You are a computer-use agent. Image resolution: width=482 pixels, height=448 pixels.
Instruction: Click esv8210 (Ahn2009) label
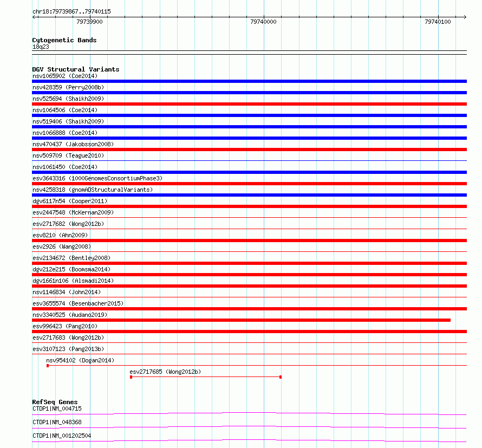coord(60,235)
